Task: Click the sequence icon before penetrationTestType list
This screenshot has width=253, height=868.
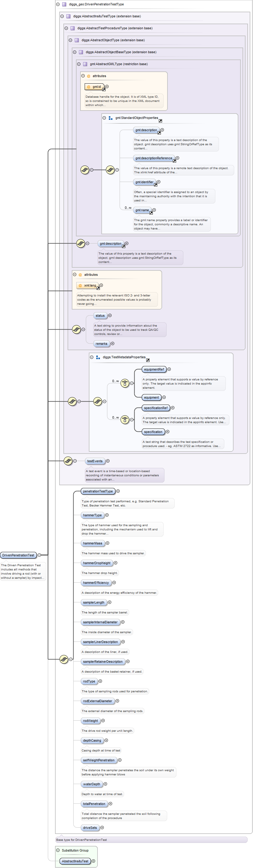Action: pos(64,659)
